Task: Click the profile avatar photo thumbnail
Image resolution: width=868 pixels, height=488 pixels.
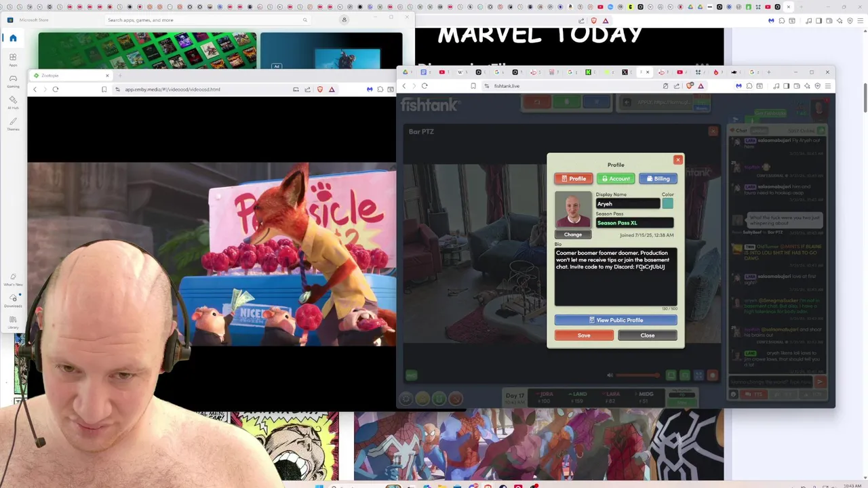Action: point(573,210)
